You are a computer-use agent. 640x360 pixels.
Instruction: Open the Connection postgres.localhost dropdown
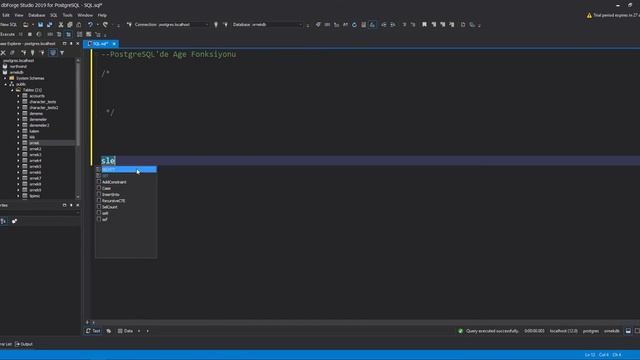[172, 25]
